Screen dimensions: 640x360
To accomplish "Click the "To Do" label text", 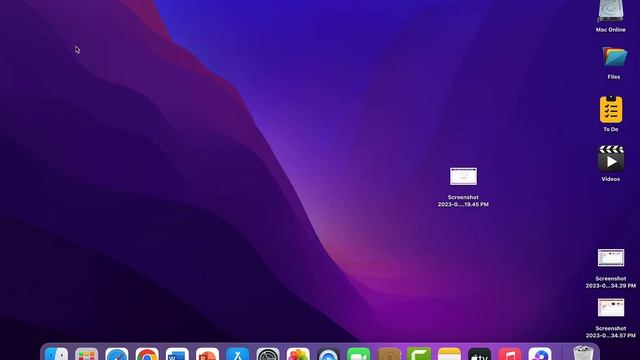I will tap(611, 129).
